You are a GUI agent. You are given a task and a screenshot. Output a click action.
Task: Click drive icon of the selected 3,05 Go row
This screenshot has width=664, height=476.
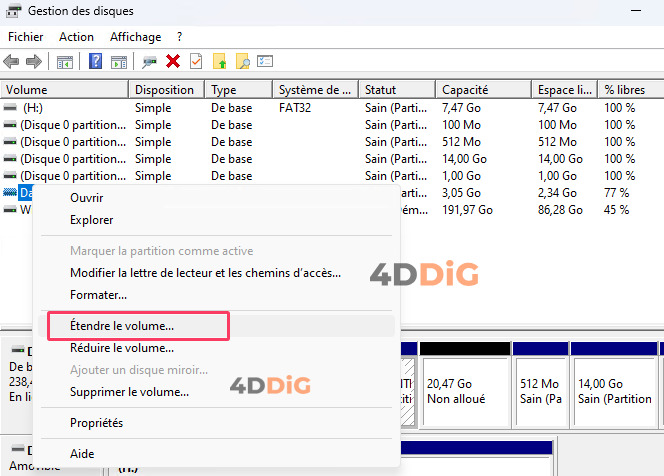coord(10,193)
